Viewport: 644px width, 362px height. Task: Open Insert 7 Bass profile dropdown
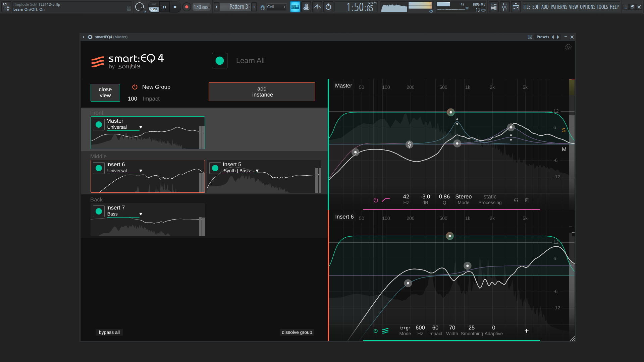pos(125,214)
